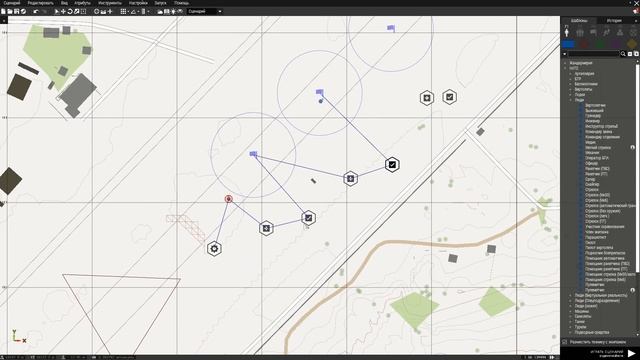Choose the blue BLUFOR side swatch

point(568,44)
